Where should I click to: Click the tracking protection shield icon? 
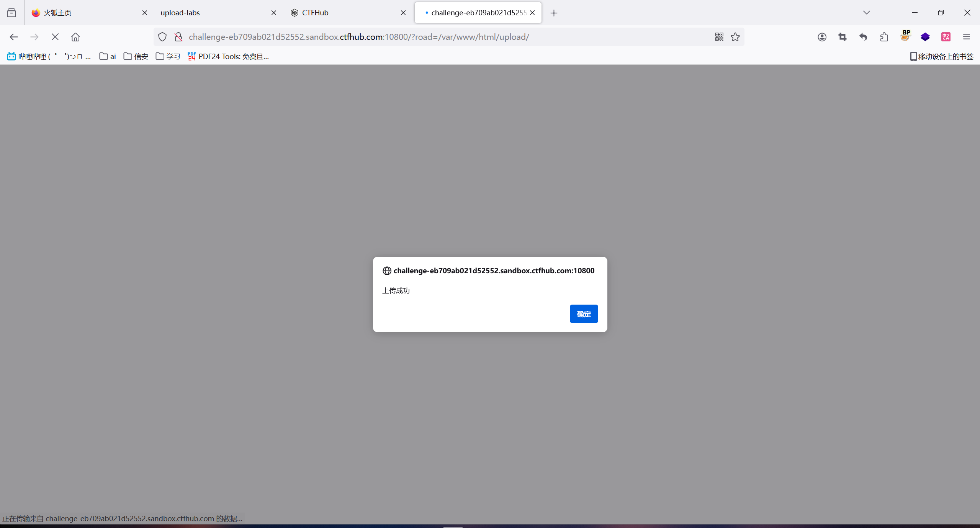(x=162, y=37)
